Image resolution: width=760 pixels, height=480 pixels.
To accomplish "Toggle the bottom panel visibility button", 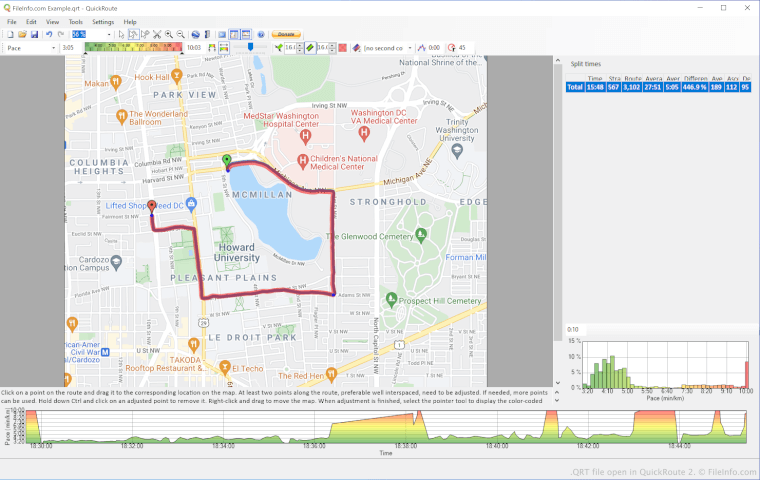I will click(246, 34).
